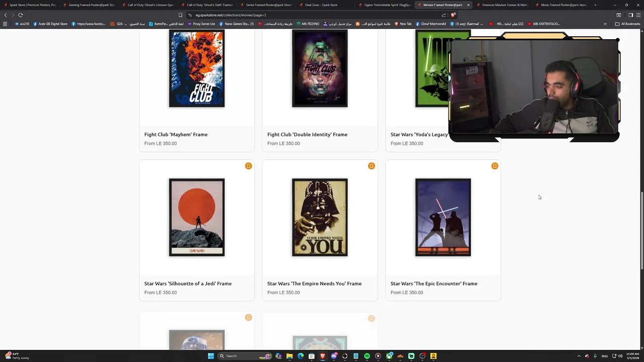Viewport: 644px width, 362px height.
Task: Open the ENG language switcher
Action: [x=605, y=356]
